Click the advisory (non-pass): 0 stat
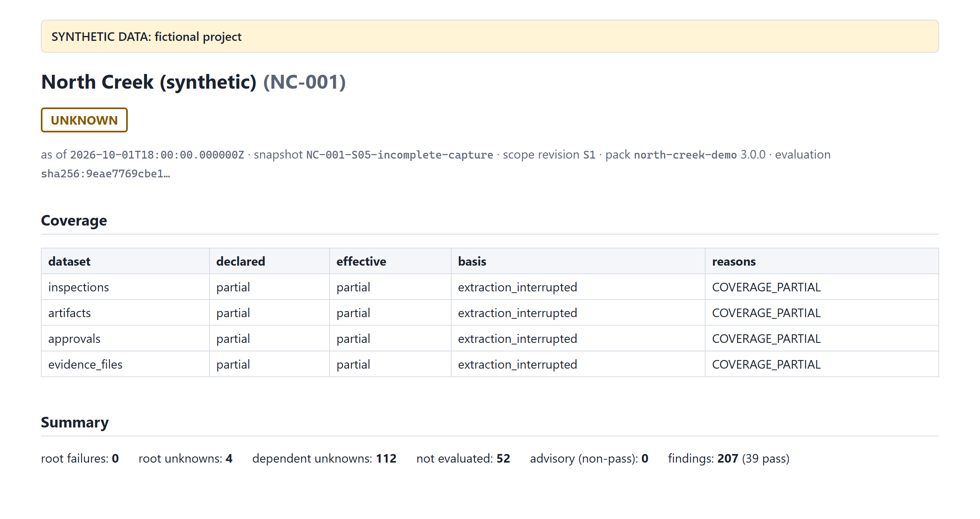The width and height of the screenshot is (980, 519). [589, 459]
